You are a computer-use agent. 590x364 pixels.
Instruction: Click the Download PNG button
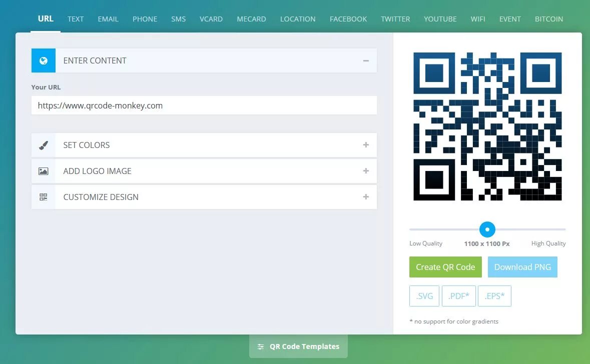pos(522,267)
